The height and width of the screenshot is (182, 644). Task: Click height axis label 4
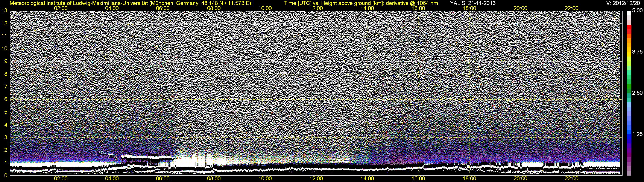6,125
